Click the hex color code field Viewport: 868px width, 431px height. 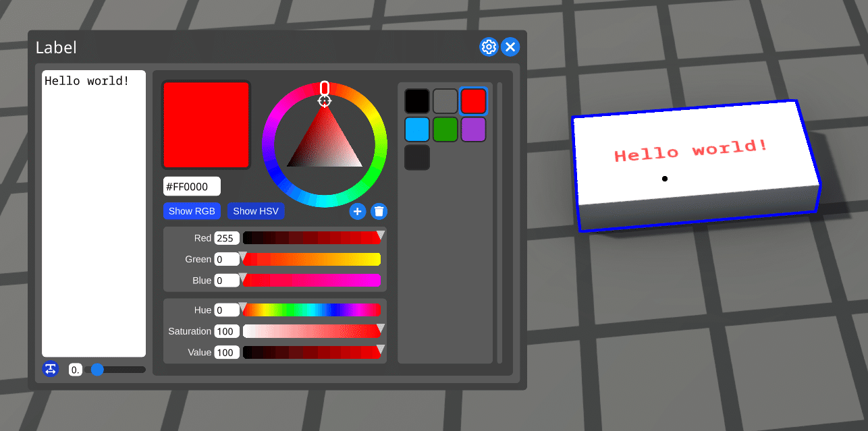pyautogui.click(x=192, y=187)
